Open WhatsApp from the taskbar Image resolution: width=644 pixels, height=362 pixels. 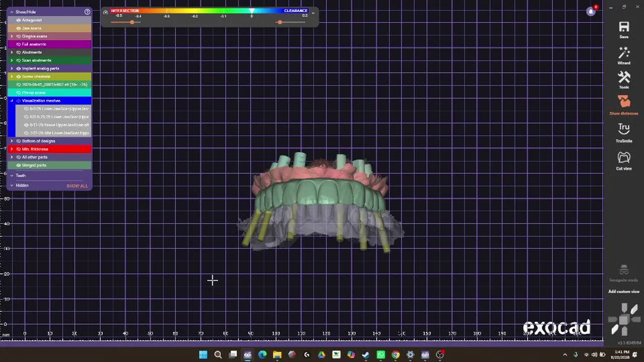[381, 355]
